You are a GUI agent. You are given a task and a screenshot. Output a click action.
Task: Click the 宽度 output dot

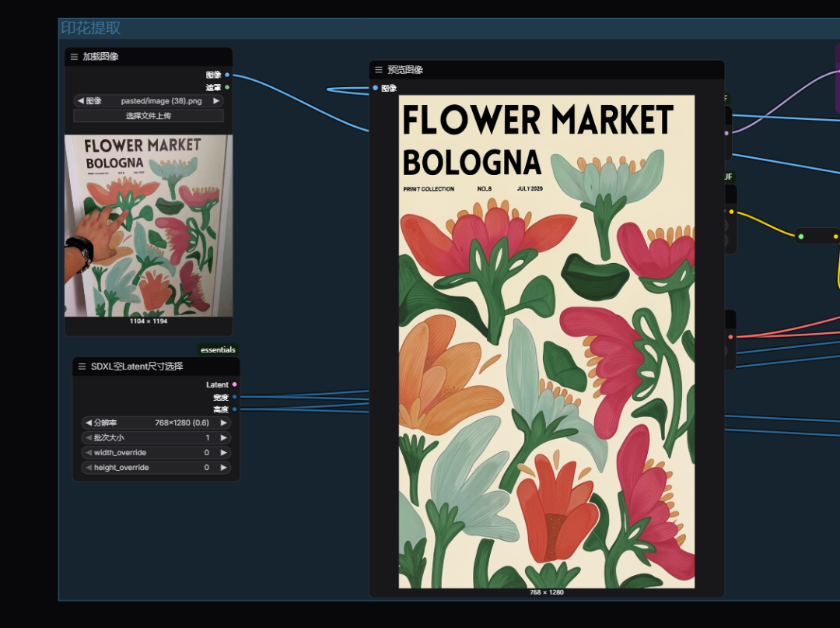click(235, 397)
